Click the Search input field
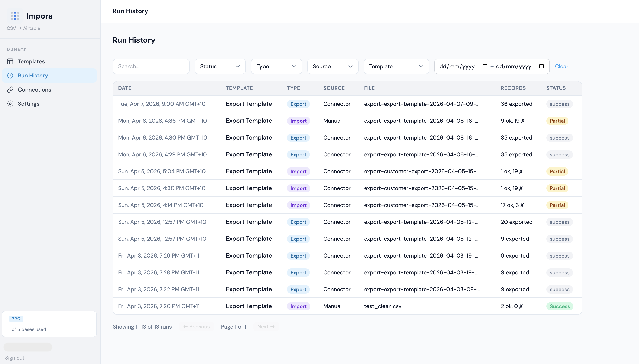This screenshot has height=364, width=639. click(151, 66)
